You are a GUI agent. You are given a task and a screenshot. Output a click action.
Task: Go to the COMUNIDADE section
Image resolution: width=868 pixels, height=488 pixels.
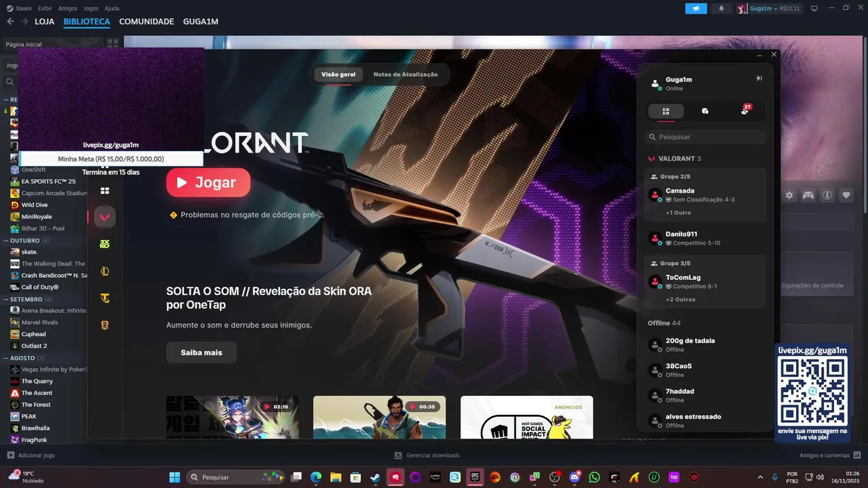pos(146,22)
